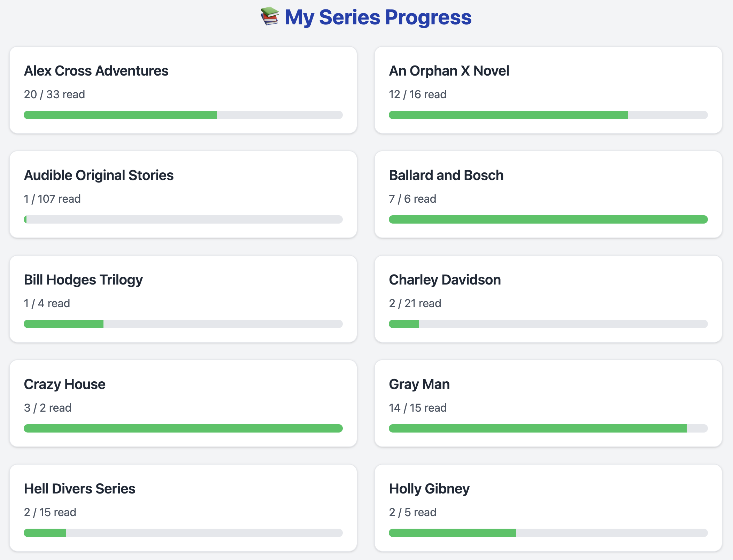Click the '2 / 5 read' label under Holly Gibney
The height and width of the screenshot is (560, 733).
click(413, 512)
